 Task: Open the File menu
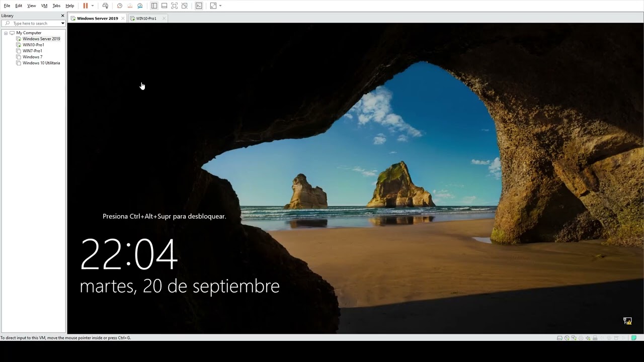(x=7, y=6)
